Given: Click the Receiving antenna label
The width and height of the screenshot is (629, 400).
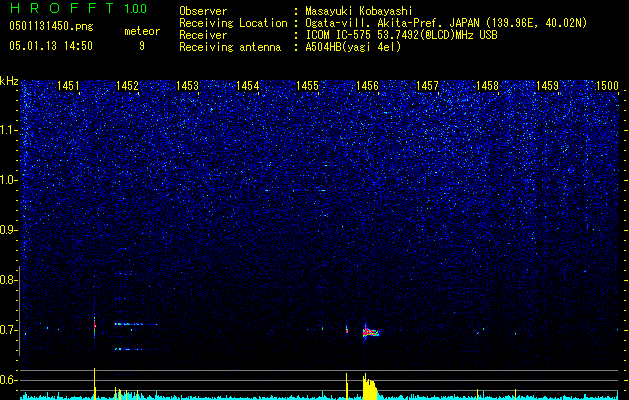Looking at the screenshot, I should tap(230, 47).
